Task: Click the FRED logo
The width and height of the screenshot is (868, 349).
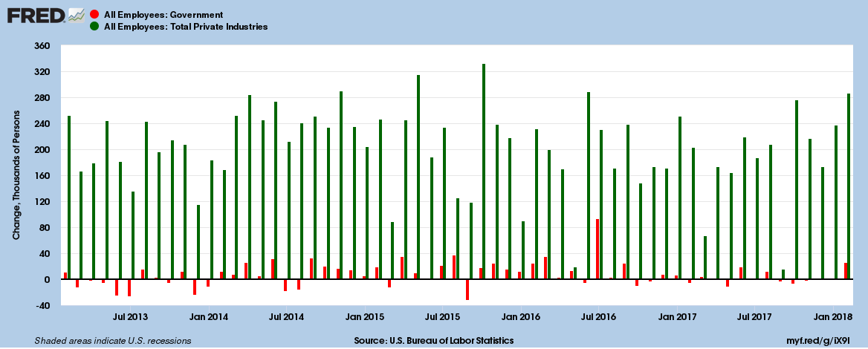Action: [x=34, y=15]
